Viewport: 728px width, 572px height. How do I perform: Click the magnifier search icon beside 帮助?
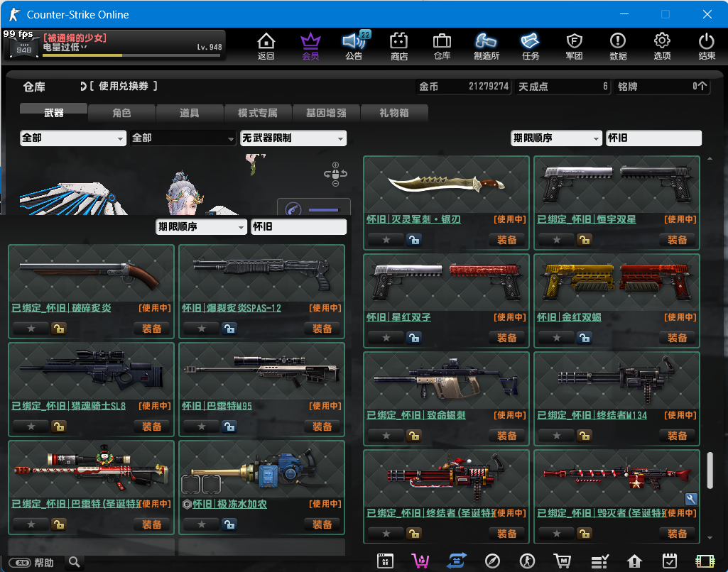[75, 563]
